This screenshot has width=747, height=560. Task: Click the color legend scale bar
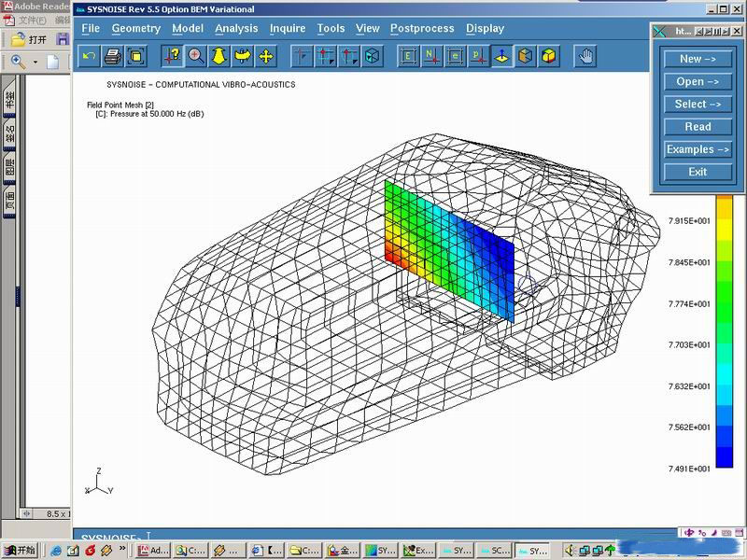coord(725,331)
